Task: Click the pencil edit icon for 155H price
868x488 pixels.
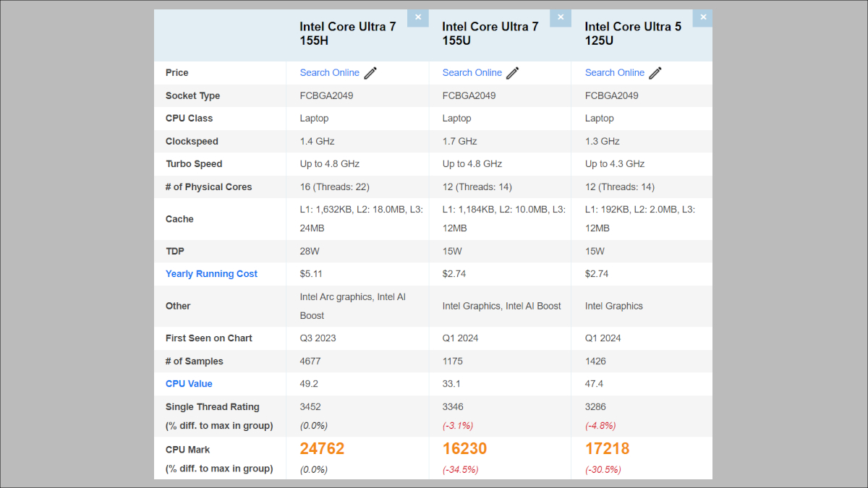Action: (371, 73)
